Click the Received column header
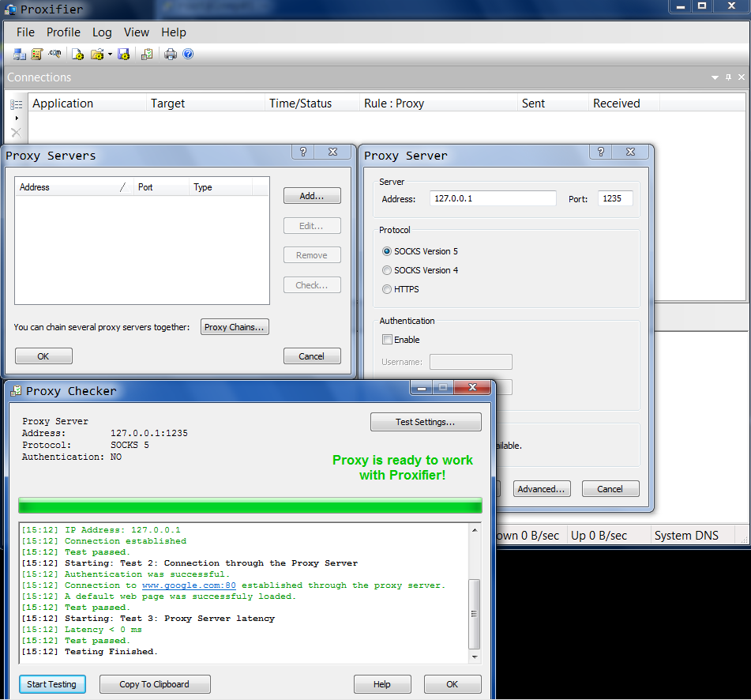 pyautogui.click(x=624, y=103)
